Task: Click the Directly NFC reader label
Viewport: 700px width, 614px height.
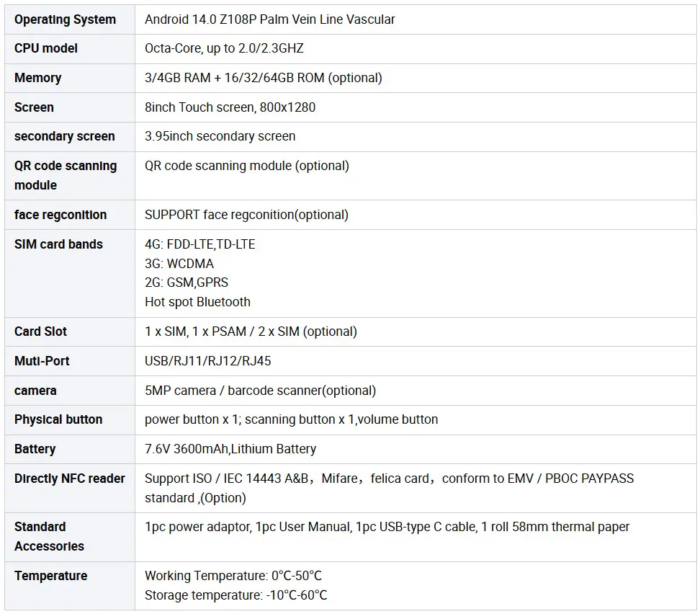Action: click(x=70, y=479)
